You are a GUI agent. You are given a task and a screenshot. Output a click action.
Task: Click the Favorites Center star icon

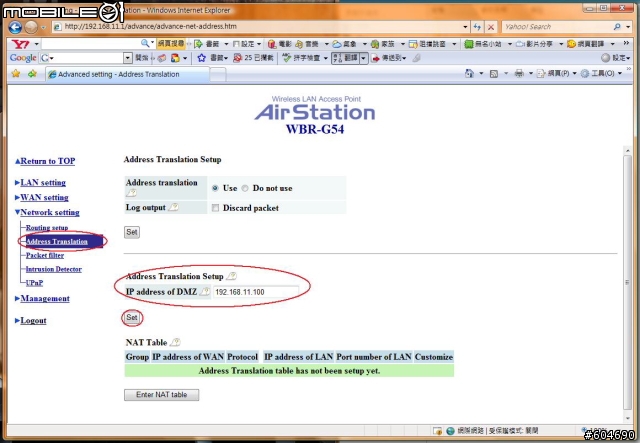point(16,74)
